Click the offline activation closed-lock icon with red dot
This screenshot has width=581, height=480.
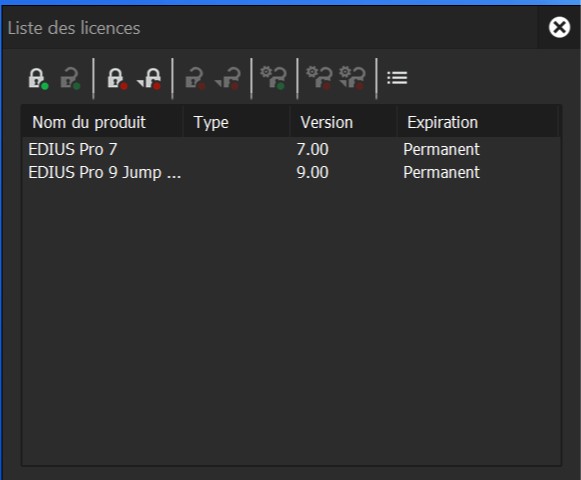[x=117, y=78]
